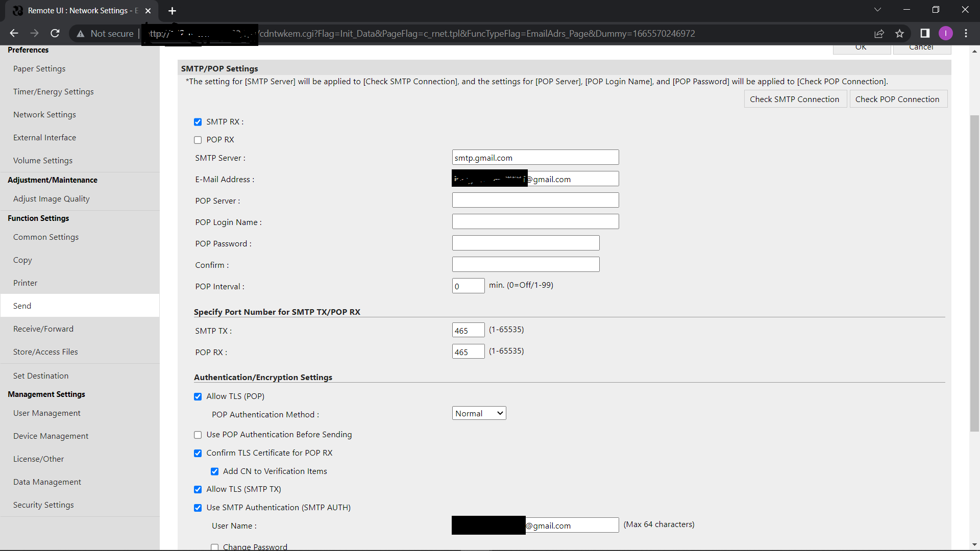Image resolution: width=980 pixels, height=551 pixels.
Task: Enable the POP RX checkbox
Action: click(198, 140)
